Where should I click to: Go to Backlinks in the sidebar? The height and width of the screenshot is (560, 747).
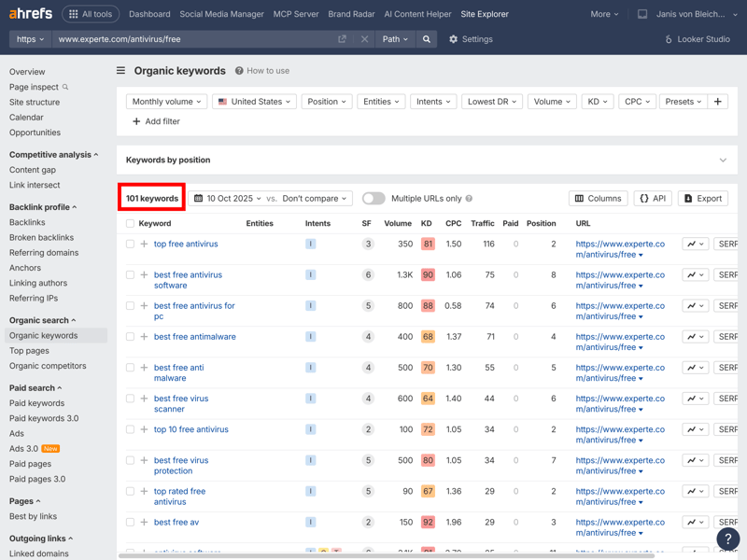tap(27, 222)
